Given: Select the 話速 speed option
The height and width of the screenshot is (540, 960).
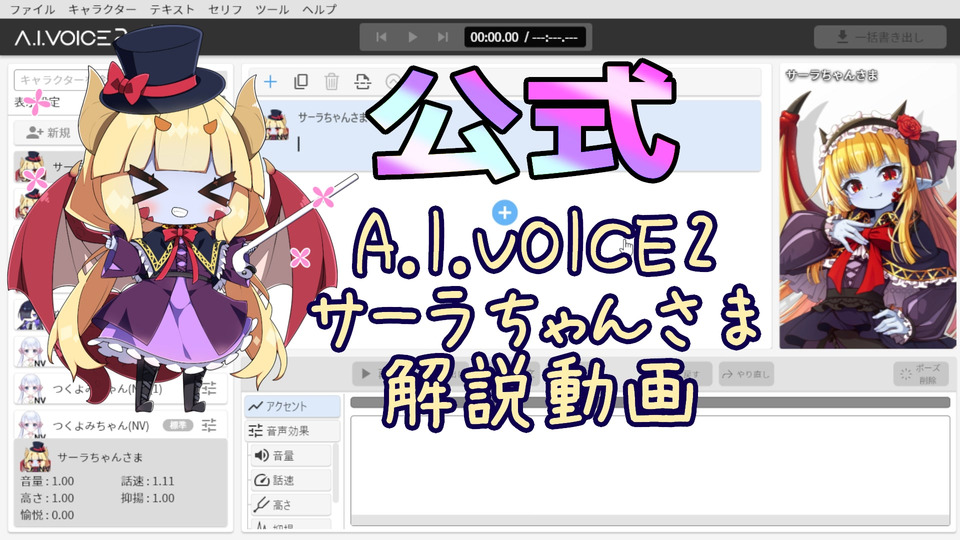Looking at the screenshot, I should (291, 480).
